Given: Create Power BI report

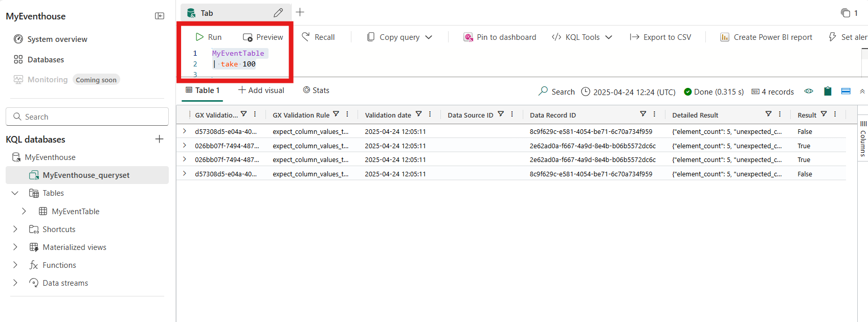Looking at the screenshot, I should tap(766, 37).
